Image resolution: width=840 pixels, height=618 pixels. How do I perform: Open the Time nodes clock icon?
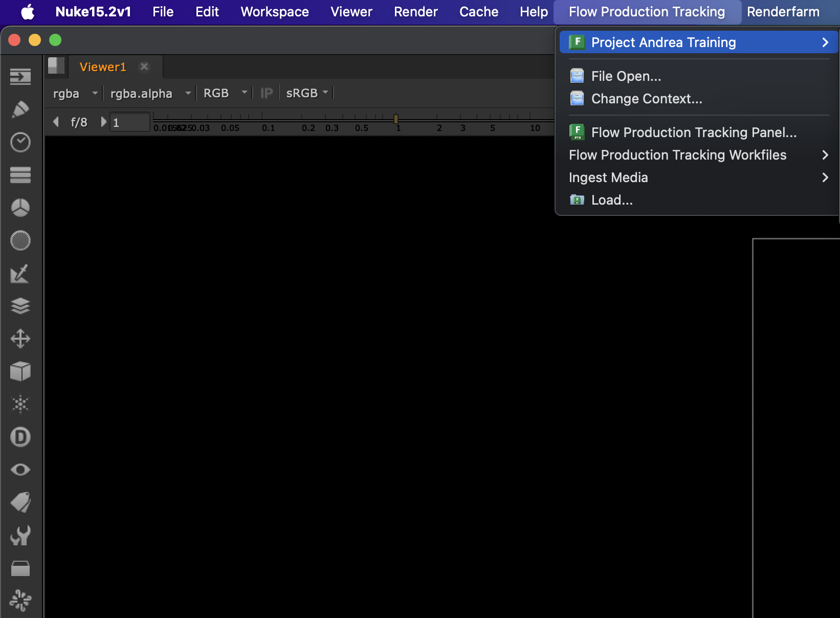click(20, 142)
